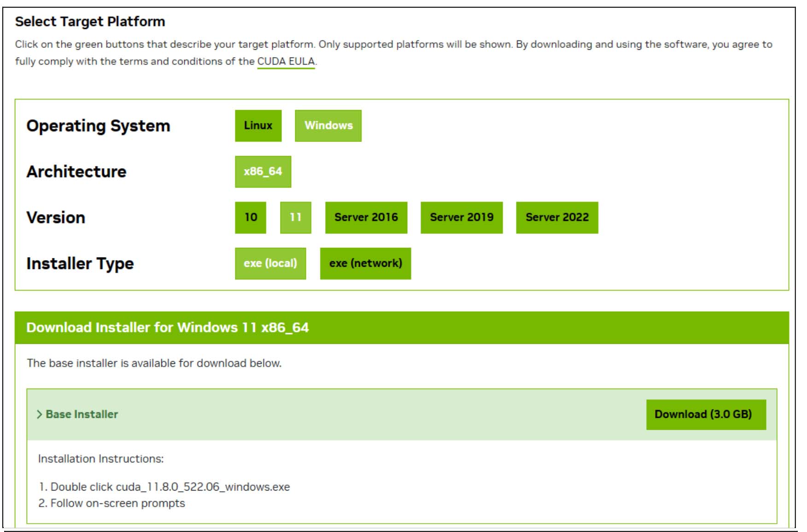The image size is (807, 532).
Task: Select the Linux operating system button
Action: (x=258, y=125)
